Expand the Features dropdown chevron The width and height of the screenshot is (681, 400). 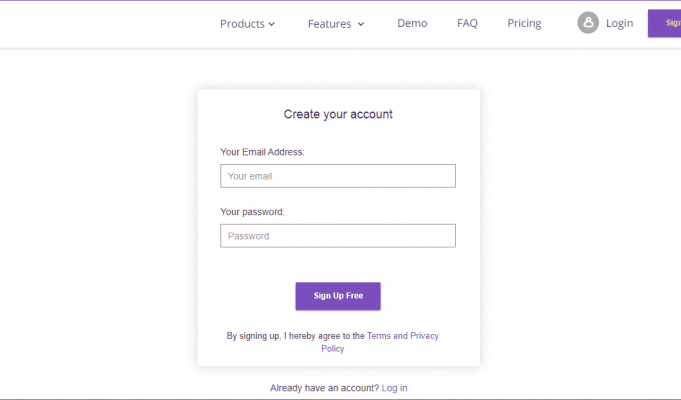coord(361,24)
